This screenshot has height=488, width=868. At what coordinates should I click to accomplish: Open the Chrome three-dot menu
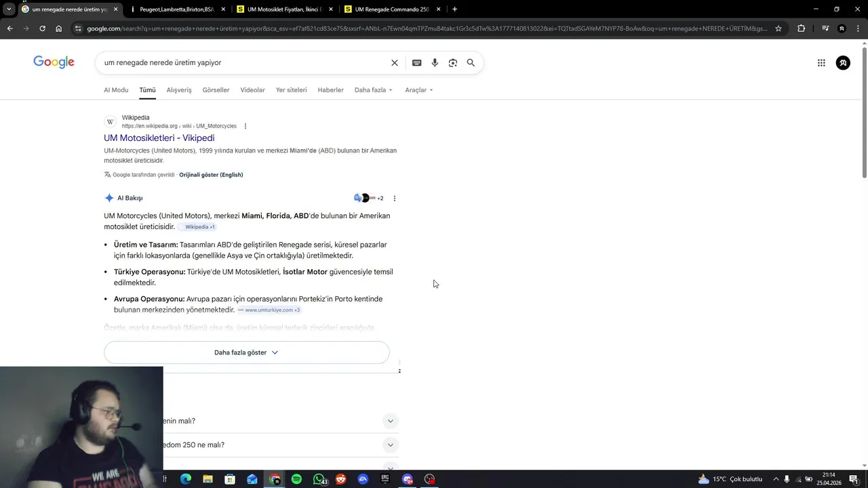coord(859,28)
